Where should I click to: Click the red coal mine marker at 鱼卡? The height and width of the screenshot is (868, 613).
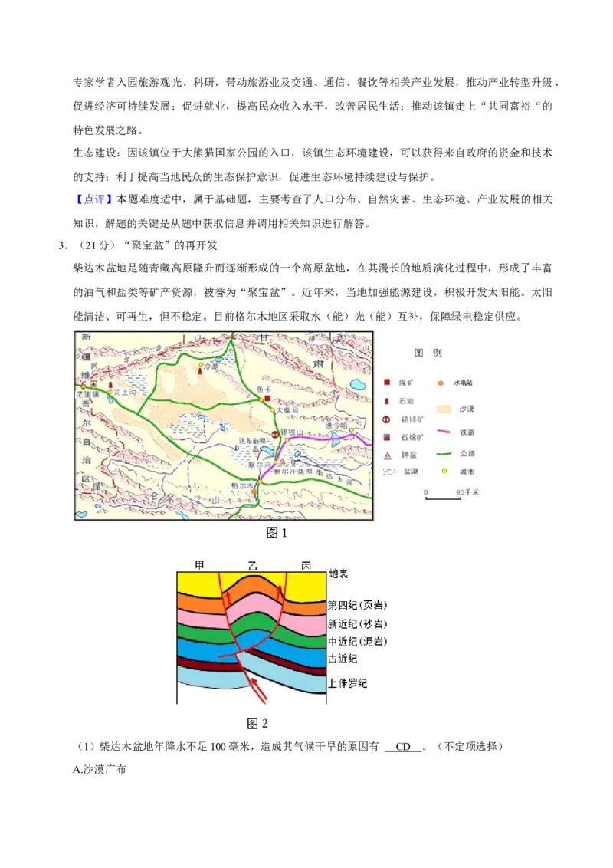coord(267,399)
